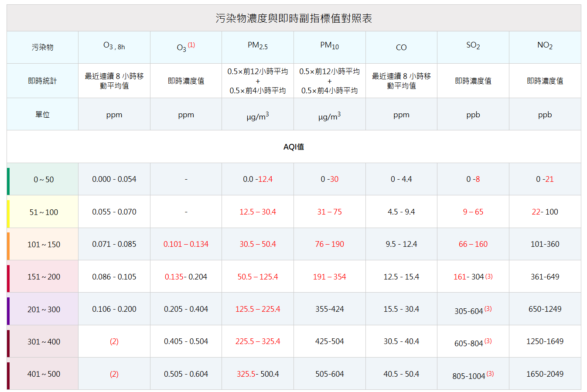The image size is (587, 392).
Task: Click the PM2.5 formula 0.5×前12小時平均 cell
Action: point(258,81)
